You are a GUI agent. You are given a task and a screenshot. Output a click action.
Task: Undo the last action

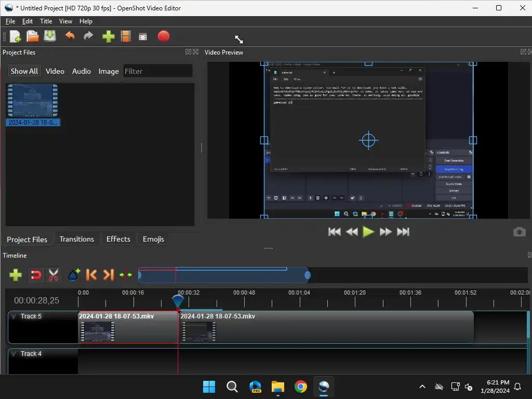[x=70, y=36]
